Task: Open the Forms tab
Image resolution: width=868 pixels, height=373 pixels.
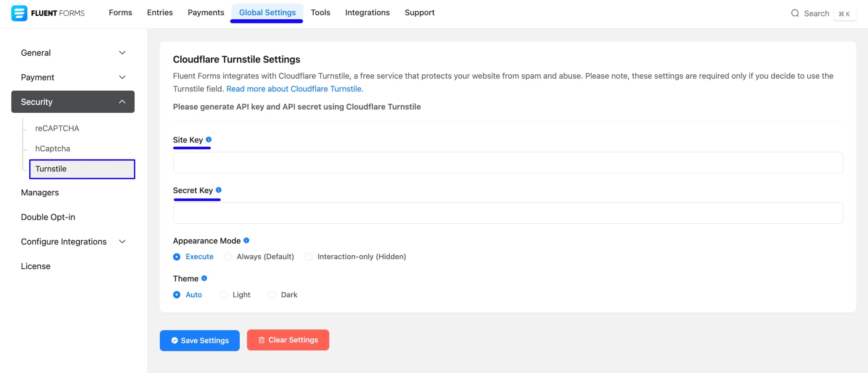Action: [120, 13]
